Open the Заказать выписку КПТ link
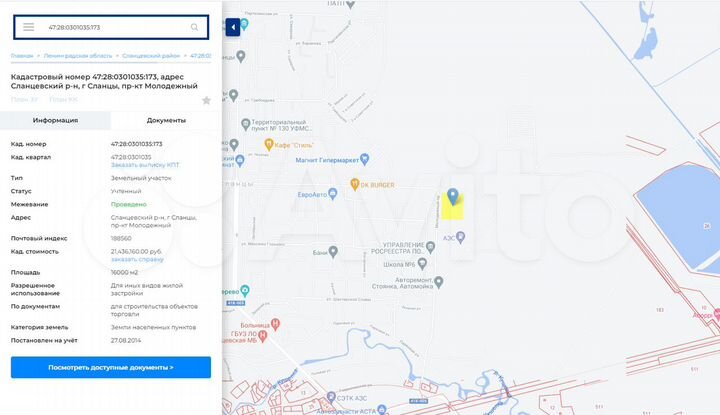The image size is (720, 415). [145, 165]
